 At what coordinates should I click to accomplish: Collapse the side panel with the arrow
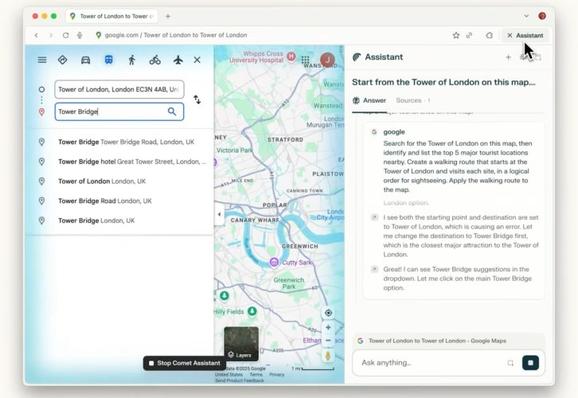219,214
